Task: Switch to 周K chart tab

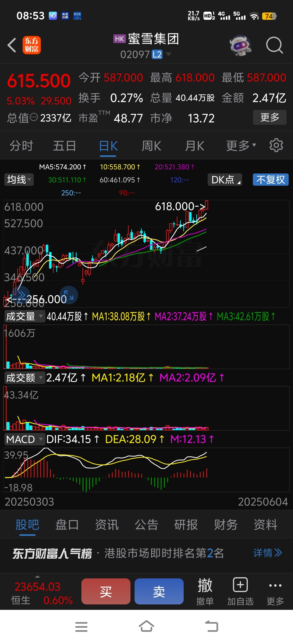Action: (151, 146)
